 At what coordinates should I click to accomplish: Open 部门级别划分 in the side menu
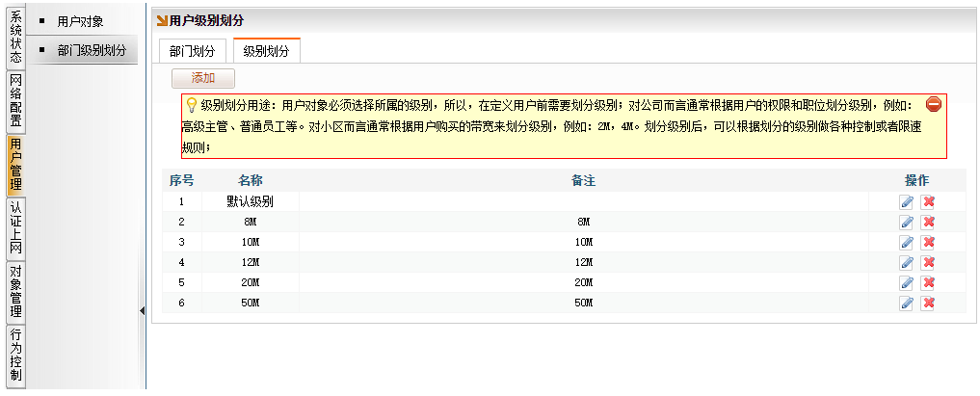tap(93, 50)
